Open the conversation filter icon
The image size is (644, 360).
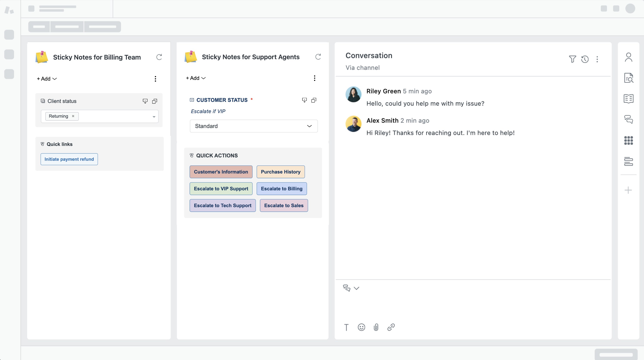[572, 59]
